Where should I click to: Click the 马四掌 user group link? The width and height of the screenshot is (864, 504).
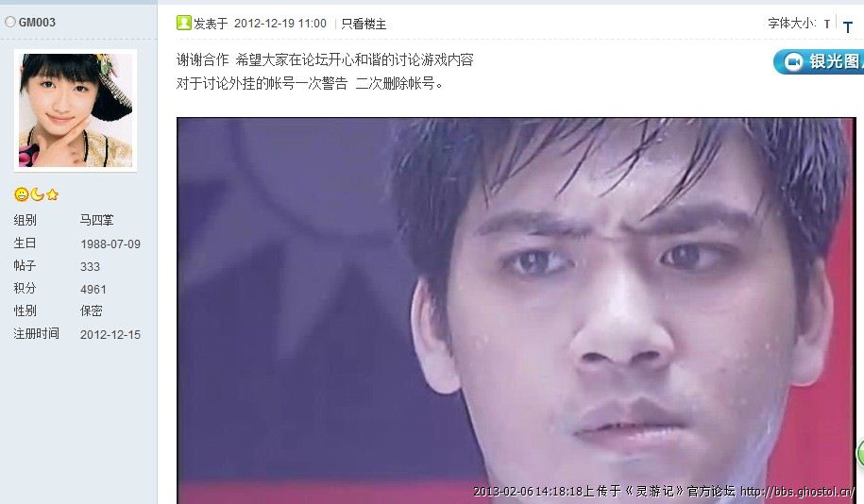(x=96, y=220)
